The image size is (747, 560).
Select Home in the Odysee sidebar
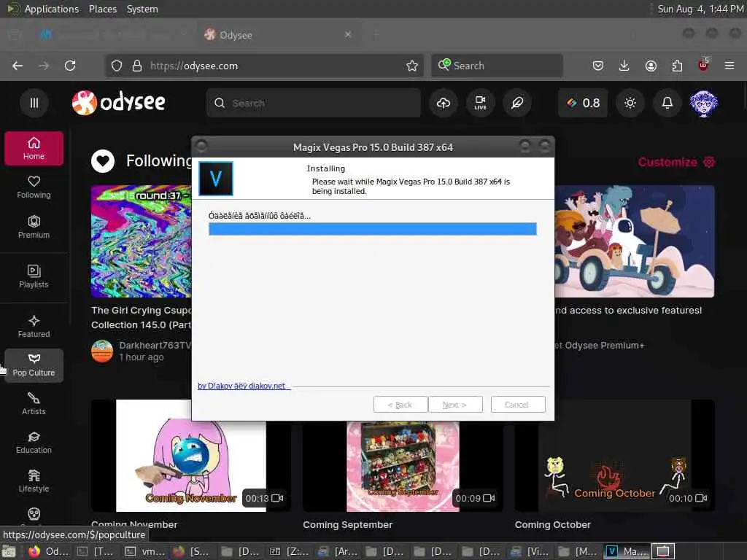click(x=34, y=149)
